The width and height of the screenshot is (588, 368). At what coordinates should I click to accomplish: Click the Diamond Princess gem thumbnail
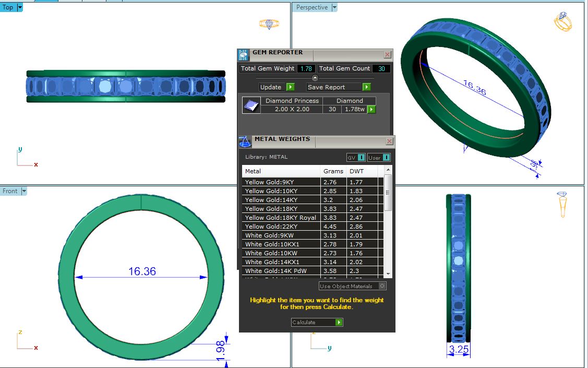coord(251,105)
